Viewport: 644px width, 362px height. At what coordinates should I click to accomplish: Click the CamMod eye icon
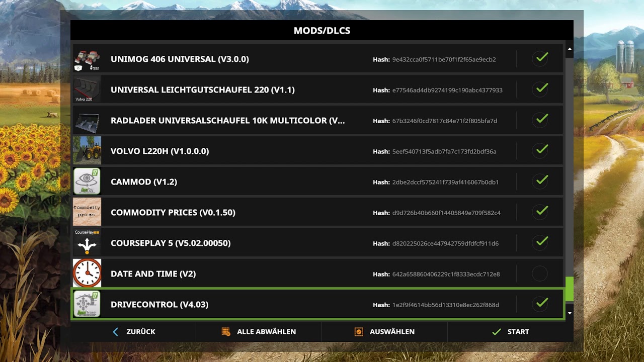click(87, 182)
